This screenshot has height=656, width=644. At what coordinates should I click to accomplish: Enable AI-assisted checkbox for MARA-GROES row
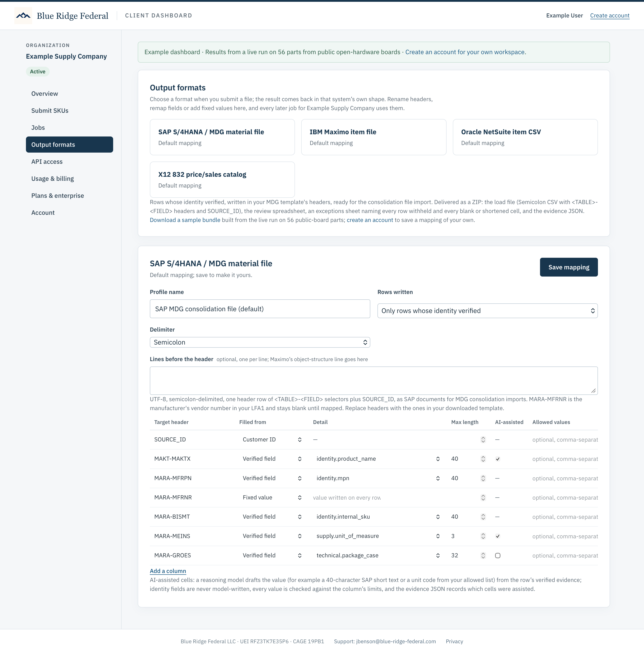pyautogui.click(x=498, y=556)
